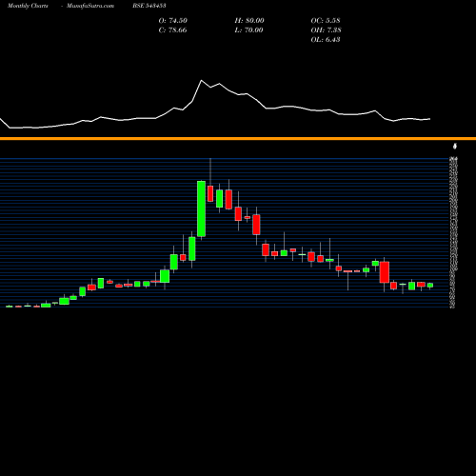Click the 'OL: 6.43' value
Image resolution: width=476 pixels, height=476 pixels.
coord(326,40)
